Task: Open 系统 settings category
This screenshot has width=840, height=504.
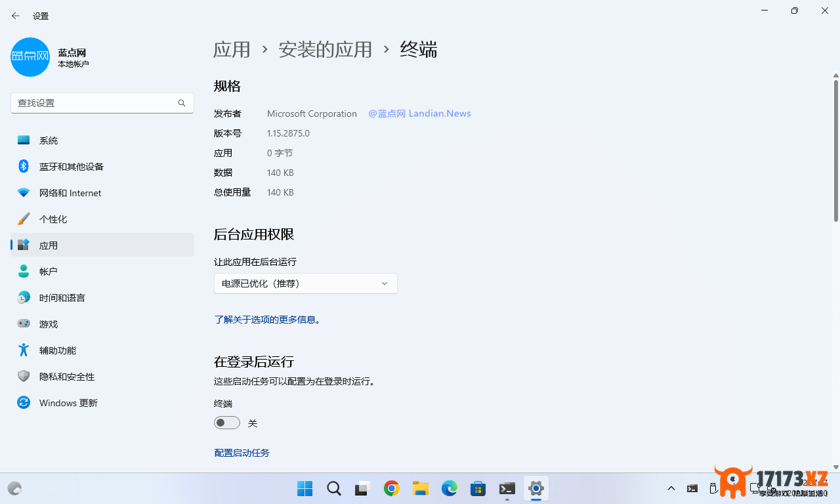Action: (x=102, y=140)
